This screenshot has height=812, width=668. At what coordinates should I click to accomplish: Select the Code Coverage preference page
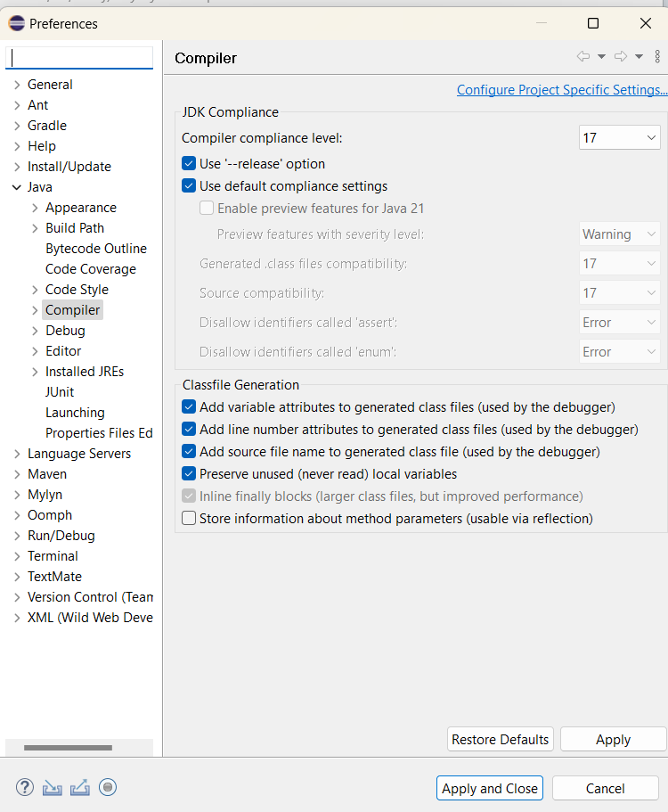point(91,269)
